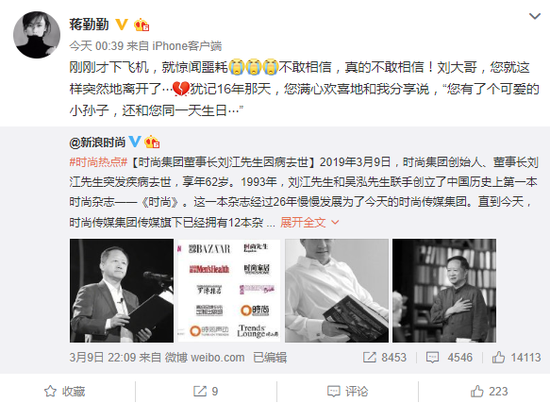Open the @新浪时尚 account link

click(98, 142)
